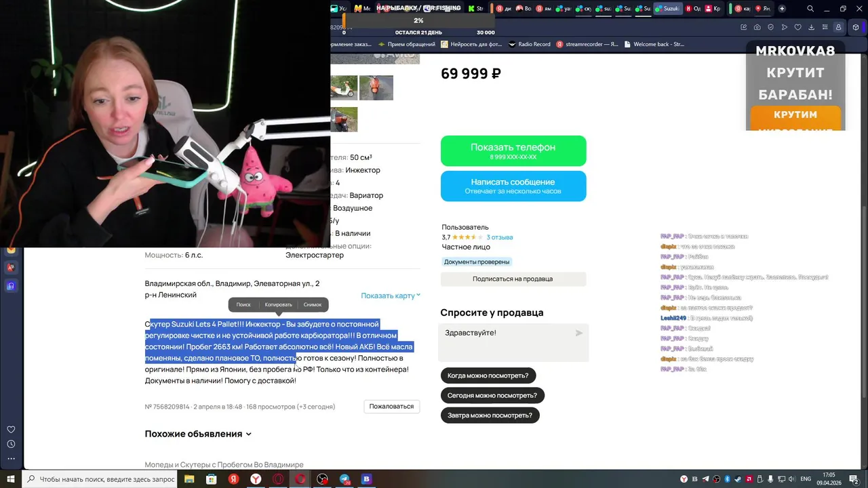This screenshot has width=868, height=488.
Task: Click the ENG language indicator in tray
Action: pyautogui.click(x=806, y=479)
